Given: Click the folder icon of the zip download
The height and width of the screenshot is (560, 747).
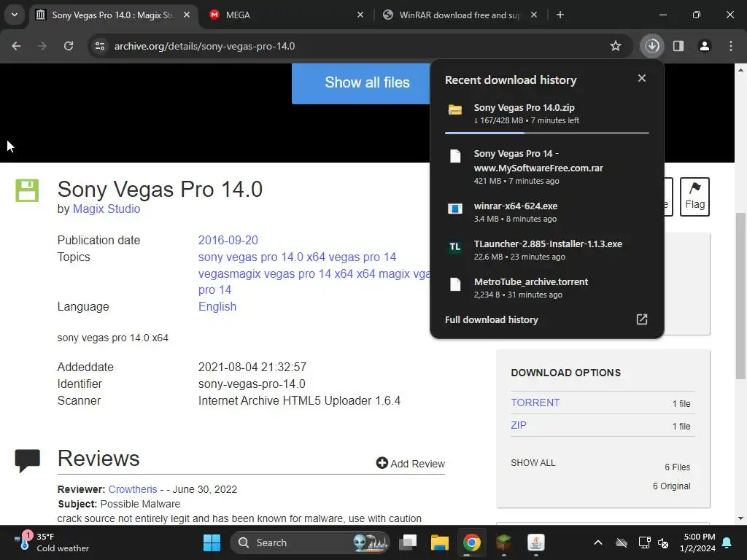Looking at the screenshot, I should tap(455, 110).
